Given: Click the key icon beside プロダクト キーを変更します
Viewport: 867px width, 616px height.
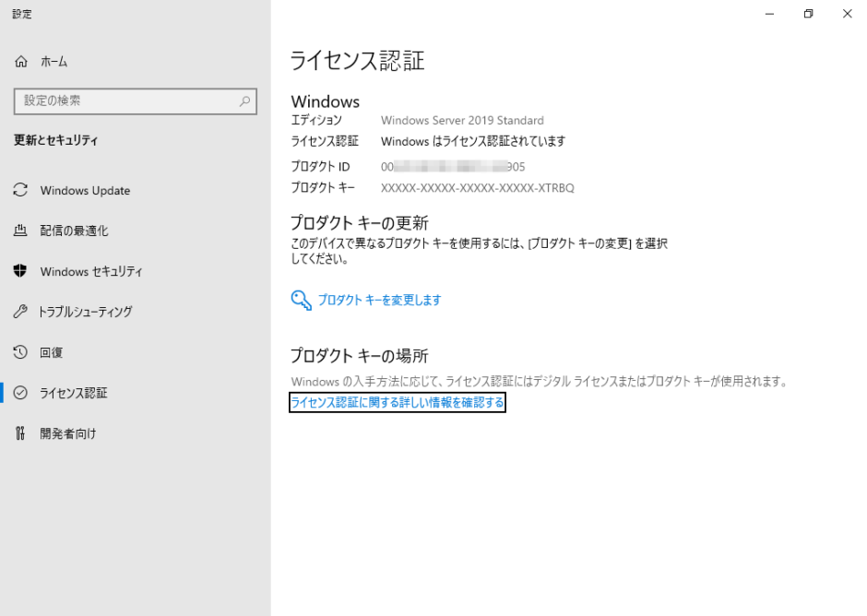Looking at the screenshot, I should 301,301.
